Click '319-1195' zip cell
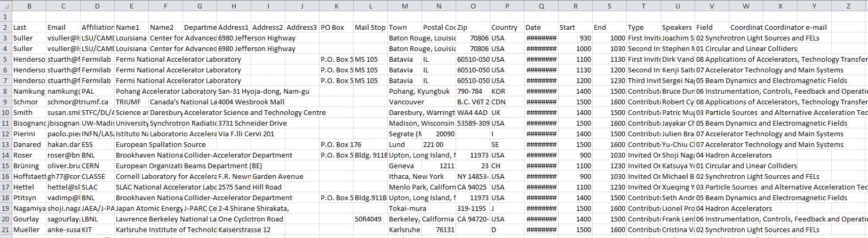The image size is (868, 238). (473, 208)
